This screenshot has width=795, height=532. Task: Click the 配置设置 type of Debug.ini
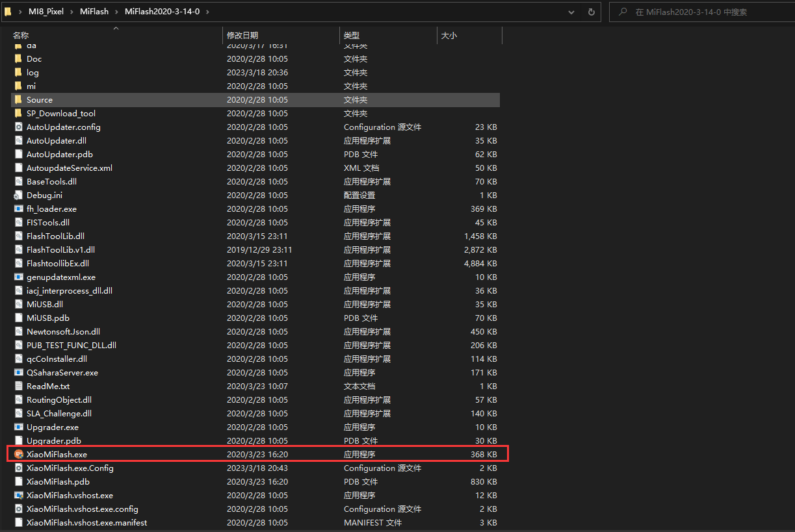pyautogui.click(x=359, y=195)
